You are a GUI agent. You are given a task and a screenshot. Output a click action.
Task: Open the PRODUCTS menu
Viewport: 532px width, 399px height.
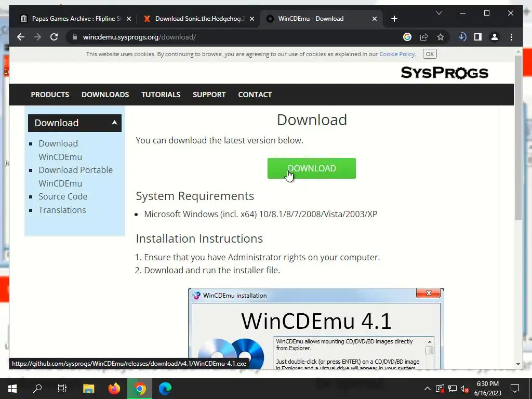point(50,95)
